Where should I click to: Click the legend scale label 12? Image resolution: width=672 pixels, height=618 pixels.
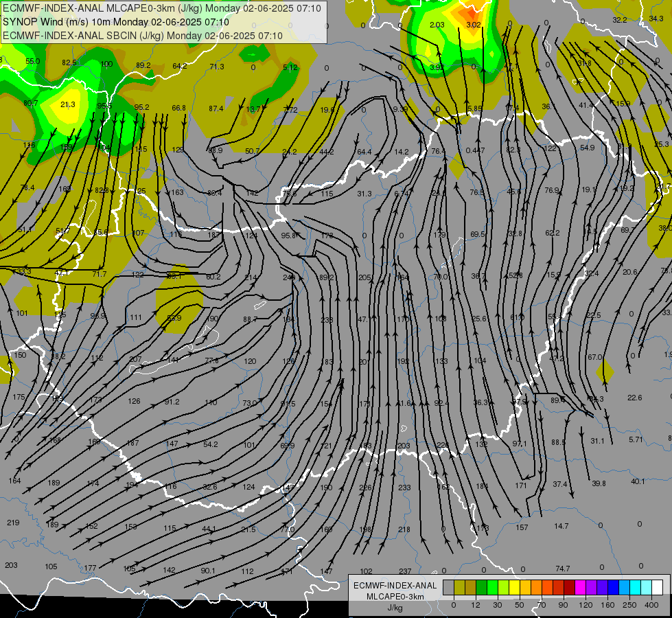coord(475,605)
